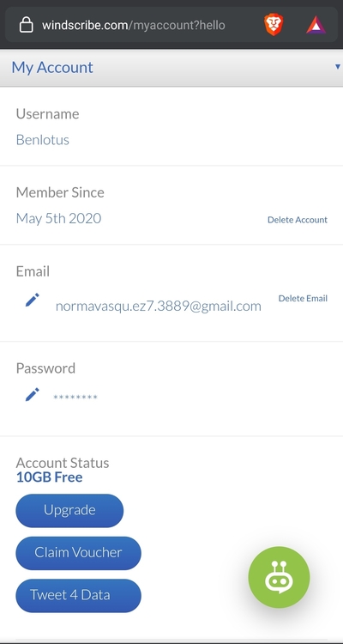The width and height of the screenshot is (343, 644).
Task: Click the Delete Account link
Action: pos(298,220)
